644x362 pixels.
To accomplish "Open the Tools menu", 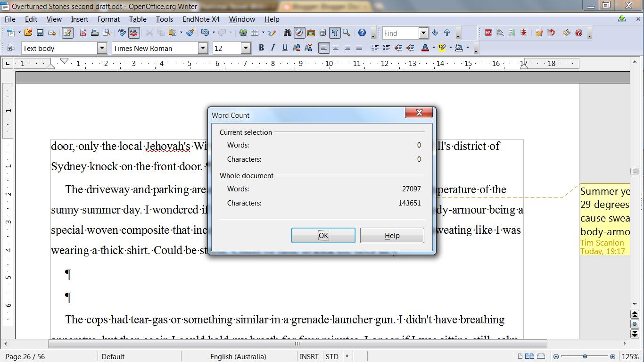I will 164,19.
